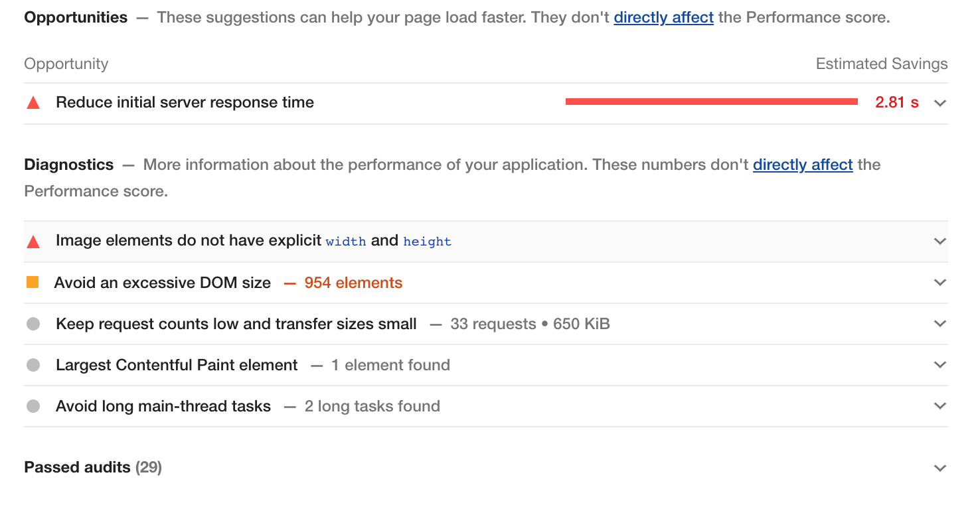The image size is (980, 507).
Task: Click gray circle beside Avoid long main-thread tasks
Action: click(x=33, y=406)
